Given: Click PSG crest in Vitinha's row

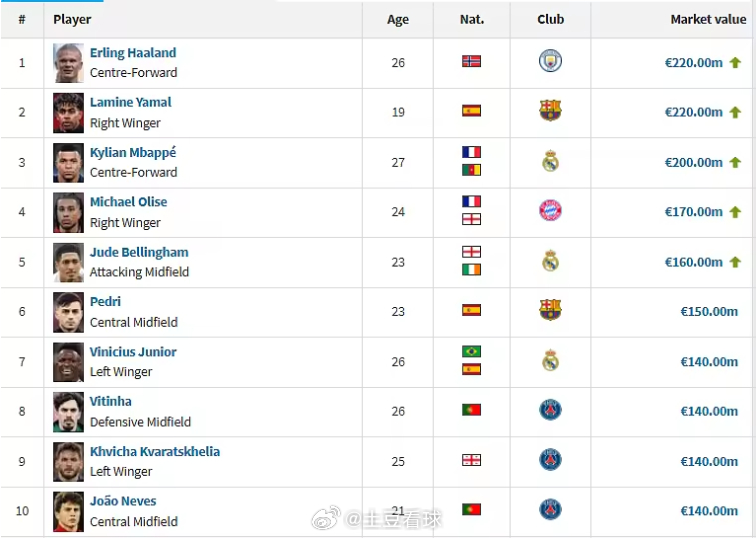Looking at the screenshot, I should [550, 410].
